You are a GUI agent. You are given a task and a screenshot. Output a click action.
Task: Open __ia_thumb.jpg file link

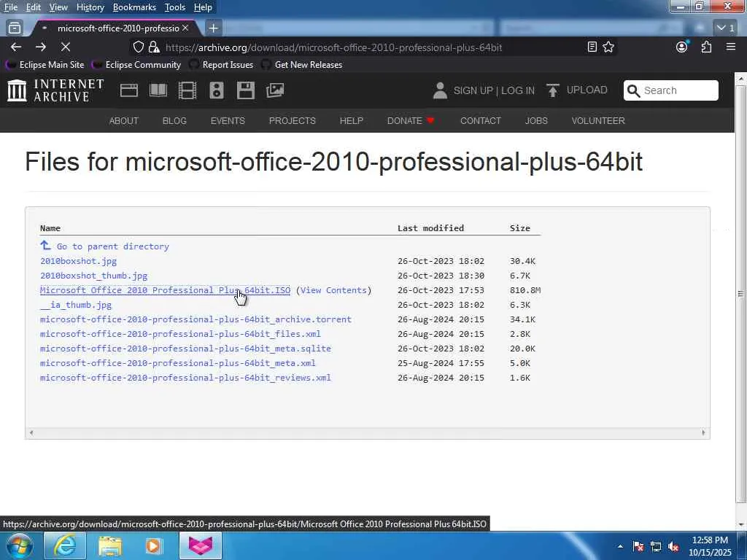76,305
